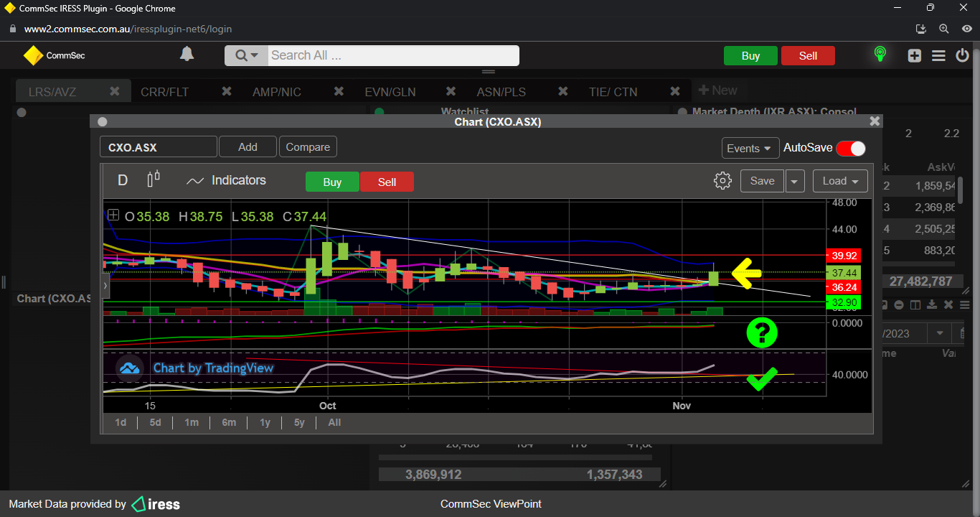
Task: Switch to the AMP/NIC tab
Action: click(x=277, y=92)
